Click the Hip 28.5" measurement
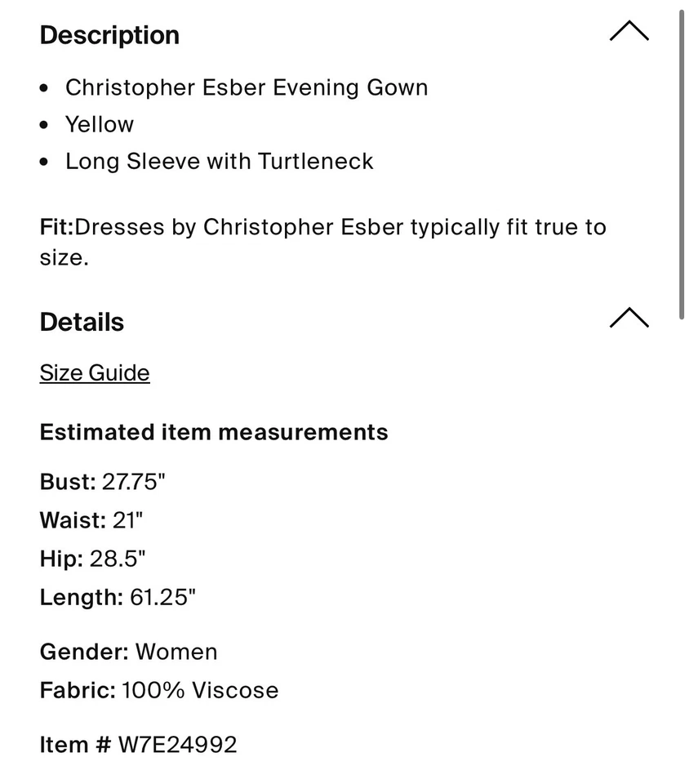Screen dimensions: 689x784 pyautogui.click(x=92, y=559)
